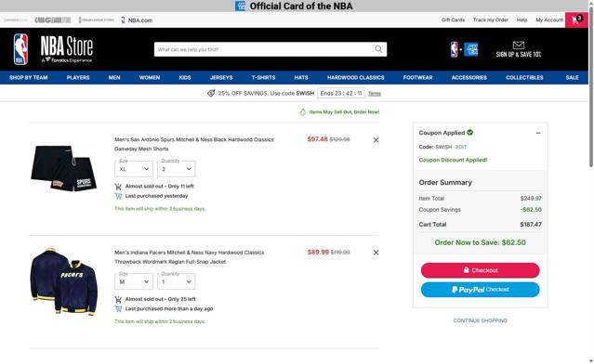Open the shopping cart icon
Screen dimensions: 594x364
576,20
